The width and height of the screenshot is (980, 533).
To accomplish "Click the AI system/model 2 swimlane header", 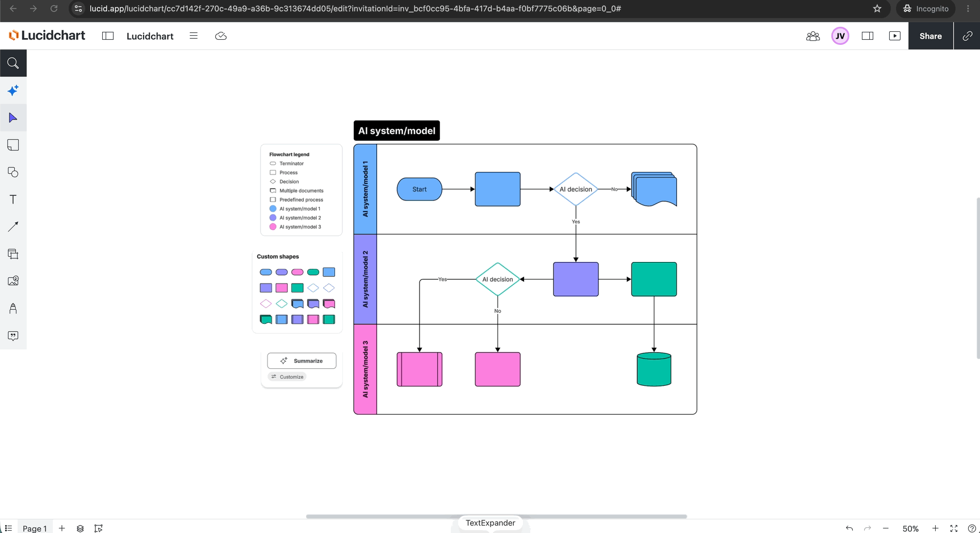I will pyautogui.click(x=365, y=279).
